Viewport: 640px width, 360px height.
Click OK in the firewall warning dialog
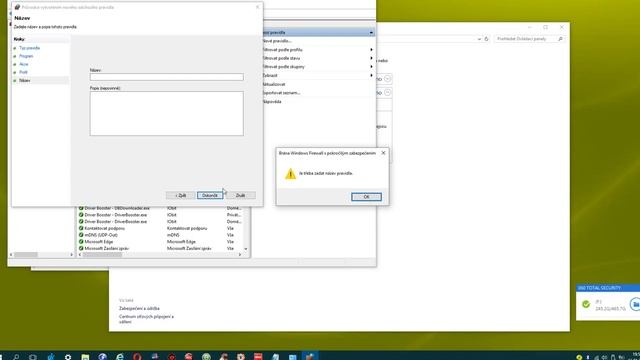(366, 197)
